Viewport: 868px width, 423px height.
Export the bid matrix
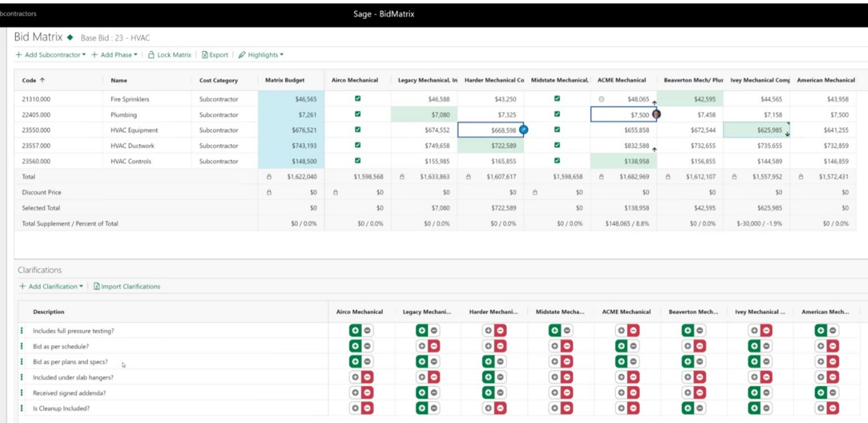coord(215,55)
